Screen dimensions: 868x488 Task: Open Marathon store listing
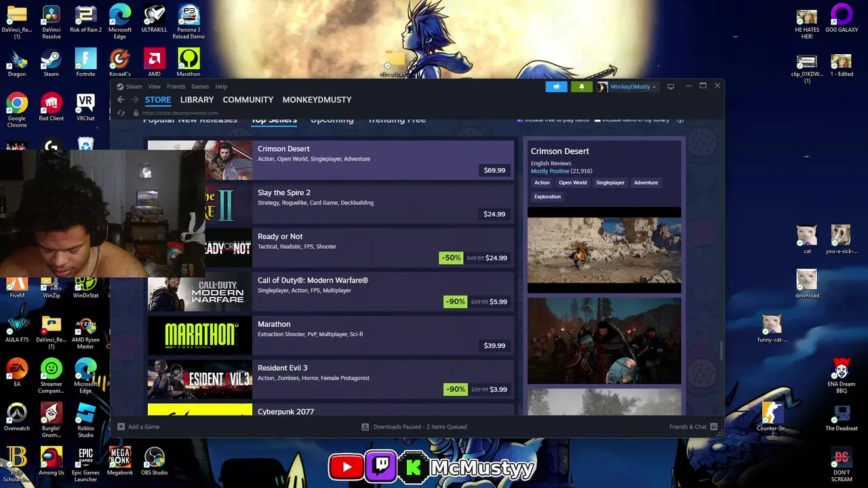coord(331,335)
